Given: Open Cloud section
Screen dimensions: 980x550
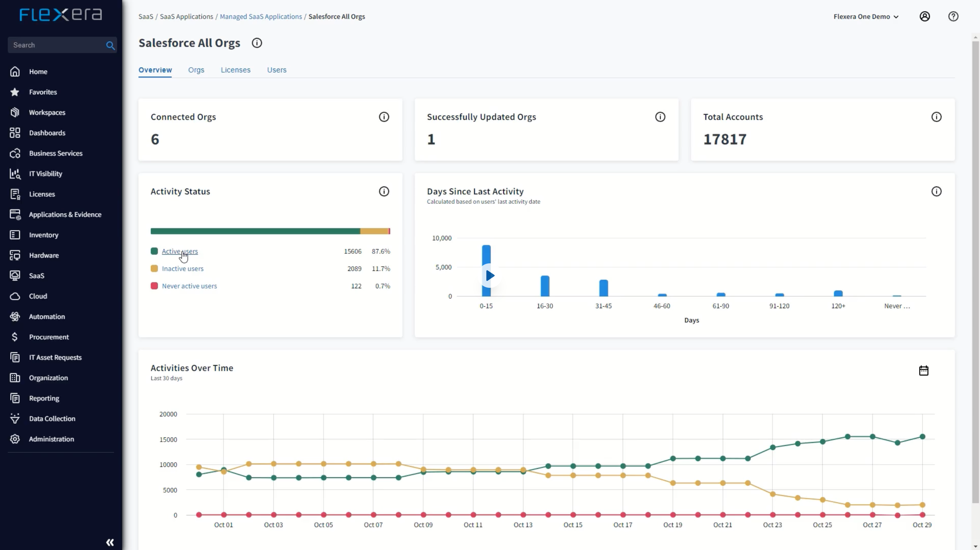Looking at the screenshot, I should click(38, 296).
